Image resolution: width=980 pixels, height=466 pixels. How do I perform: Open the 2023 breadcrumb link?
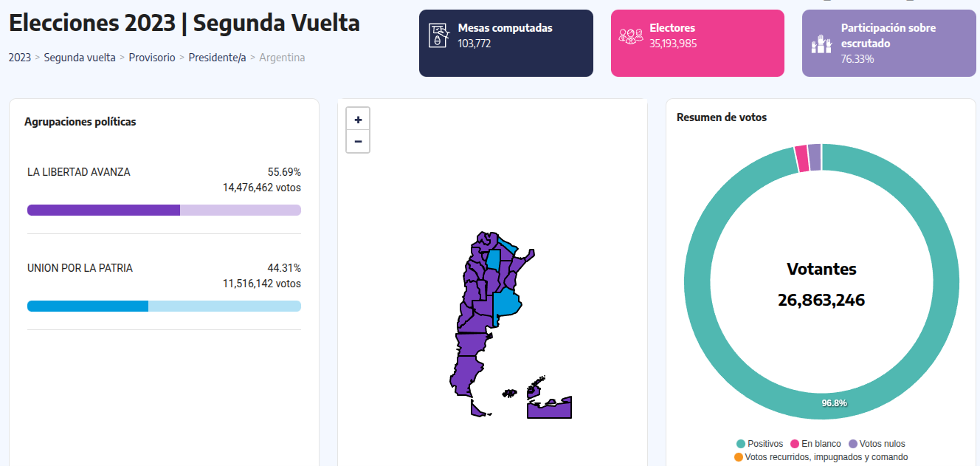pos(20,57)
